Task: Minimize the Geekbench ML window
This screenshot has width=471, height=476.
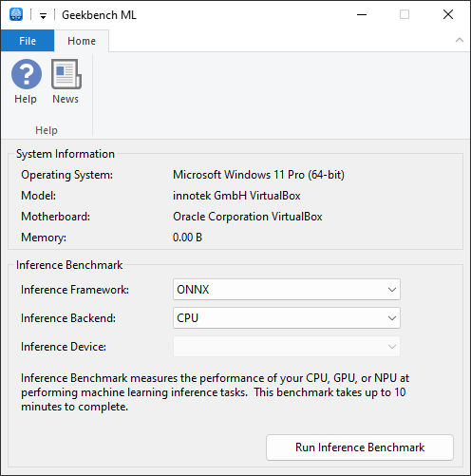Action: pos(362,14)
